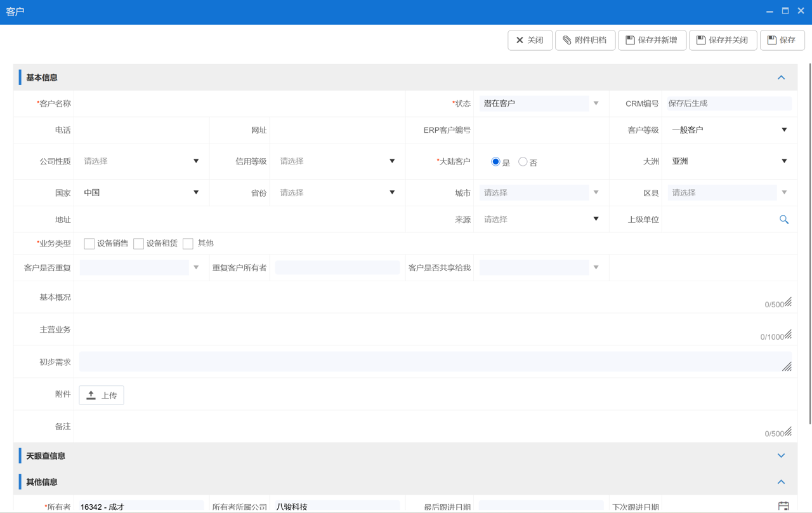Check the 设备销售 business type checkbox
This screenshot has height=513, width=812.
point(89,244)
